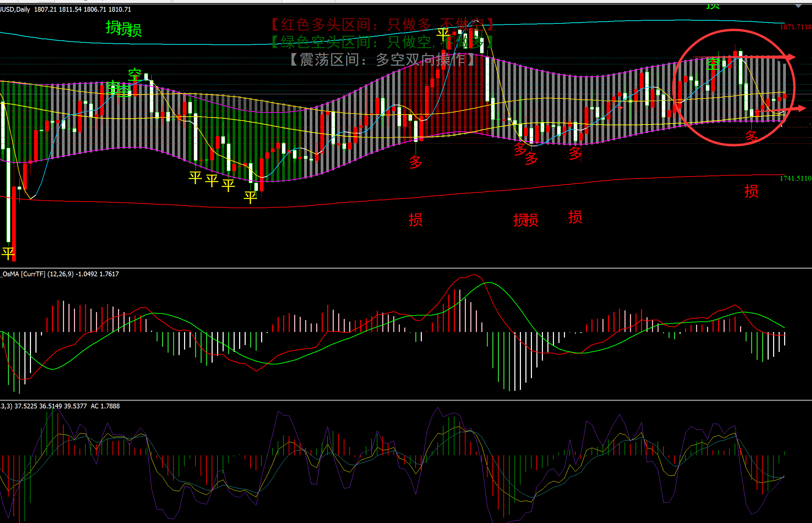The image size is (812, 523).
Task: Click the green 空 label inside red circle
Action: tap(713, 64)
